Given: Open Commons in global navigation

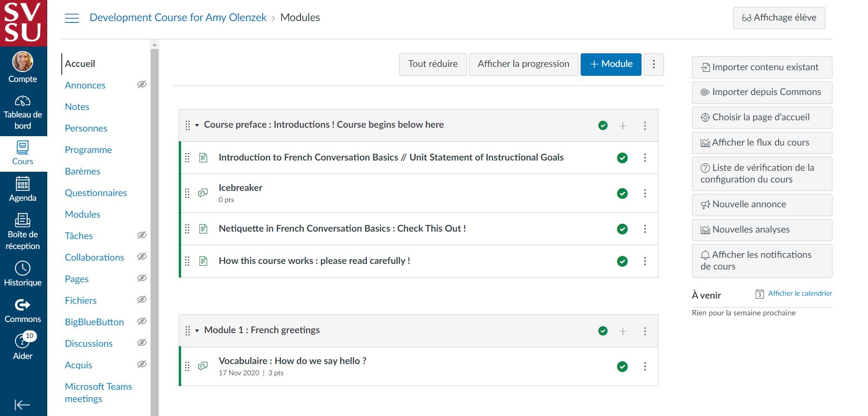Looking at the screenshot, I should pyautogui.click(x=22, y=305).
